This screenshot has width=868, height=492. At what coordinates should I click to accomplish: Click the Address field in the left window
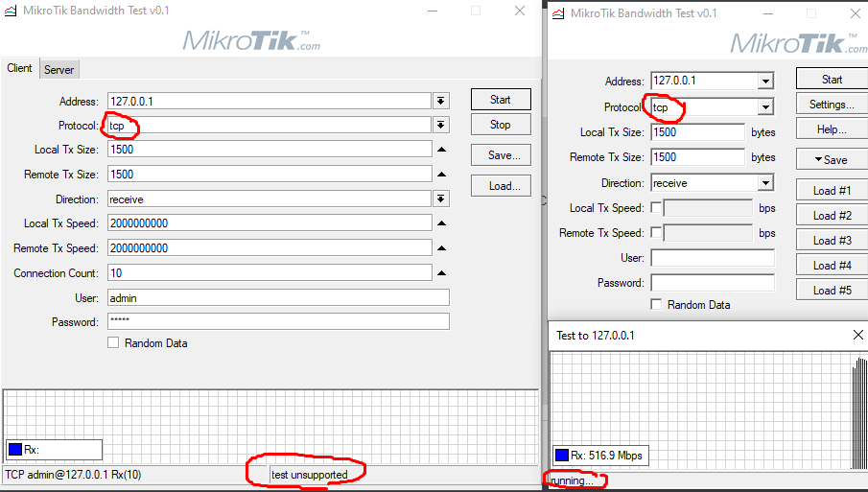(x=270, y=101)
